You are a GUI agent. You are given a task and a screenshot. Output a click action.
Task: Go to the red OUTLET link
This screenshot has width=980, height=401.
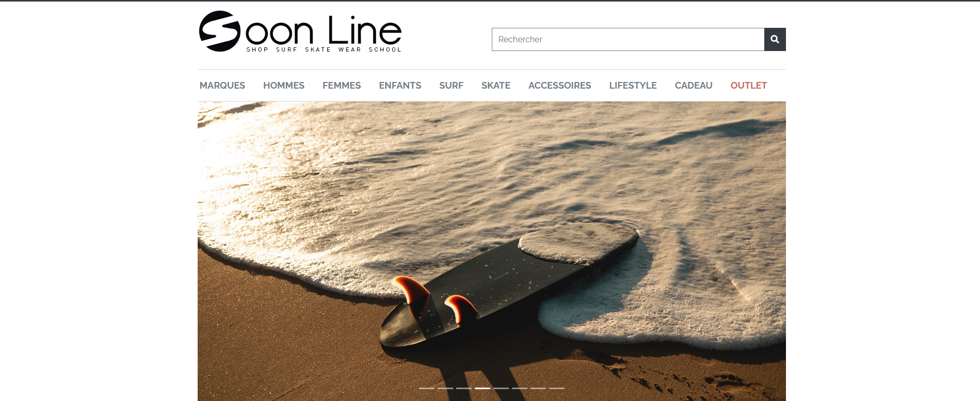click(x=749, y=86)
